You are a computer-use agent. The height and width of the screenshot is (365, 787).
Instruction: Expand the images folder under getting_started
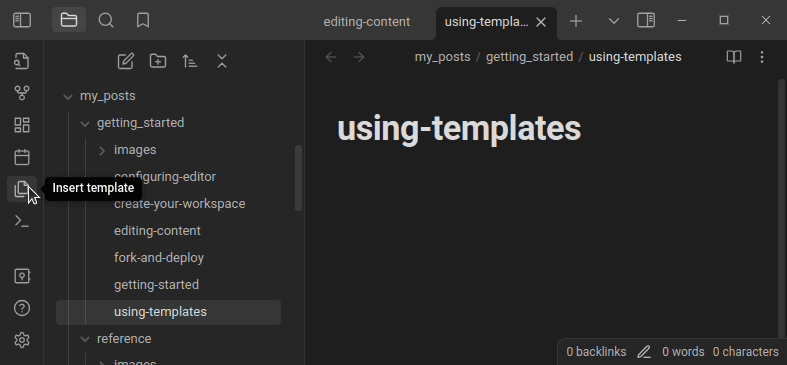102,151
